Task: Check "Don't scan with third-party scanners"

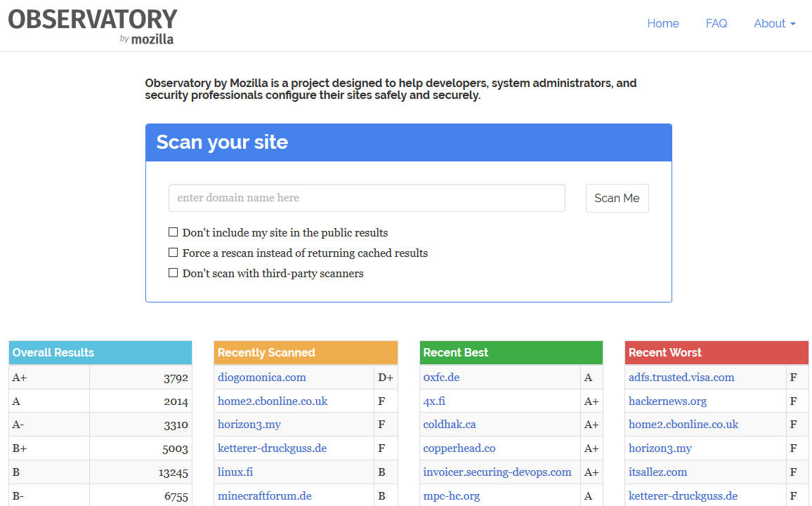Action: pyautogui.click(x=173, y=272)
